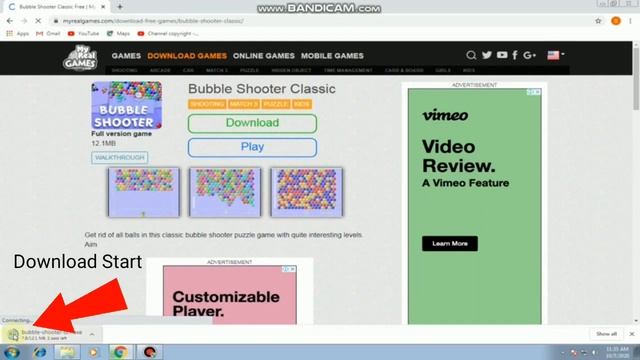Close the Vimeo advertisement via ad X

[538, 92]
